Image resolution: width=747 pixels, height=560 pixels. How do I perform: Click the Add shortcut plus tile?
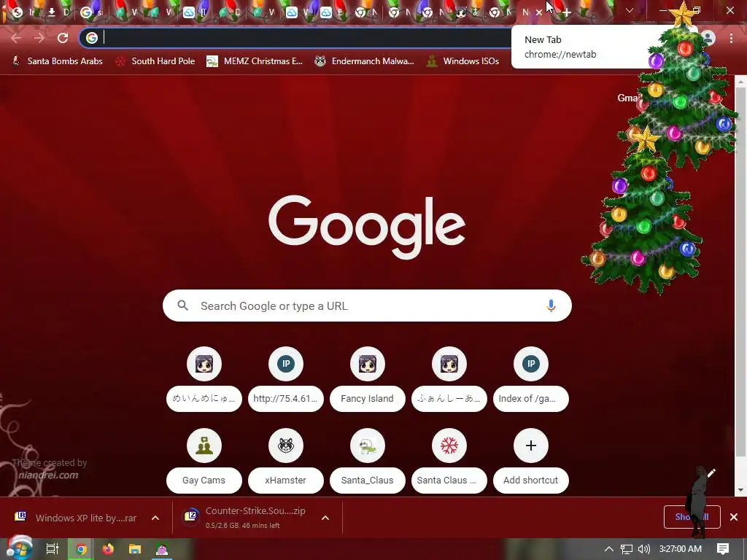[531, 461]
